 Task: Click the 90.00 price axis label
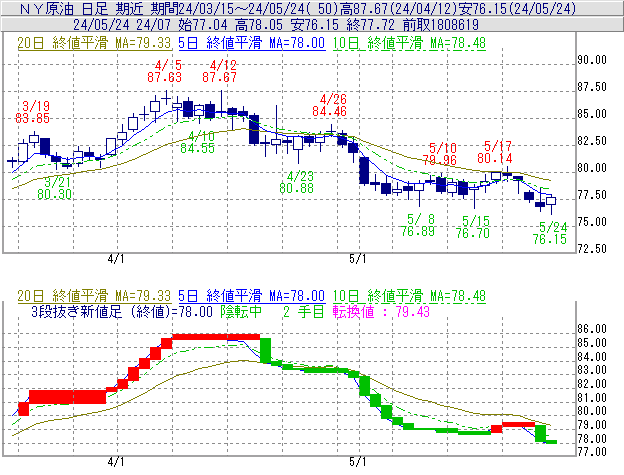(592, 60)
